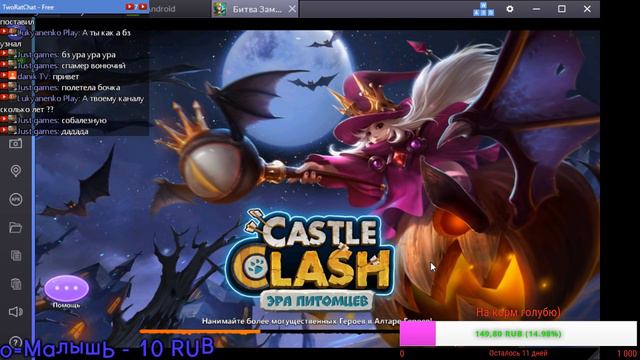640x360 pixels.
Task: Click the donation goal value '1 000'
Action: (627, 353)
